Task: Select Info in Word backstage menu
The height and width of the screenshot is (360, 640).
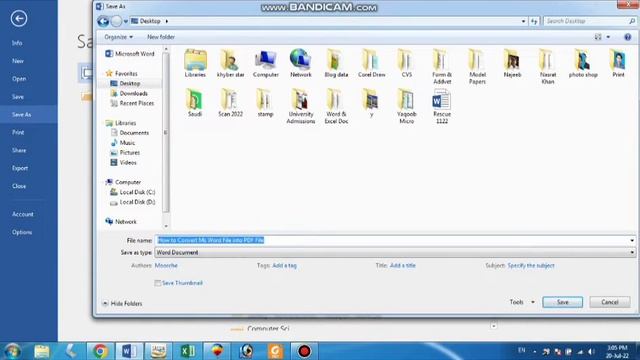Action: [x=17, y=43]
